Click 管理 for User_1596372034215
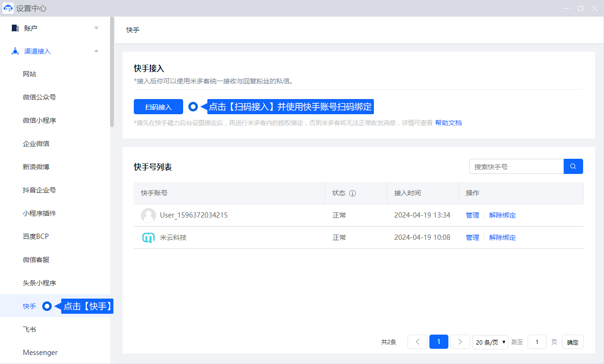This screenshot has width=604, height=364. pos(473,215)
